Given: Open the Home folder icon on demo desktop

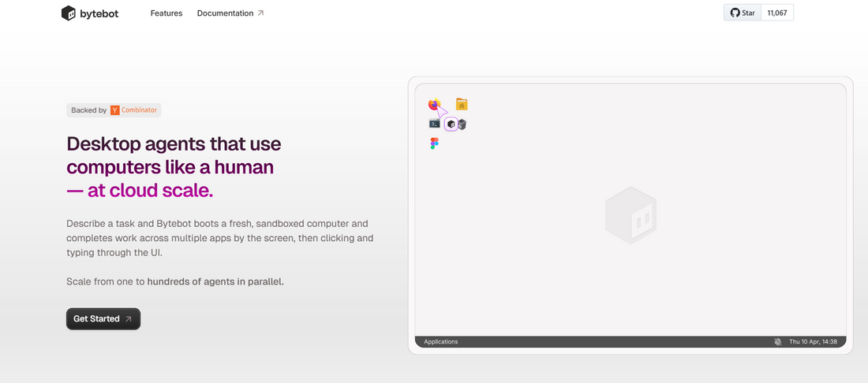Looking at the screenshot, I should pyautogui.click(x=462, y=104).
